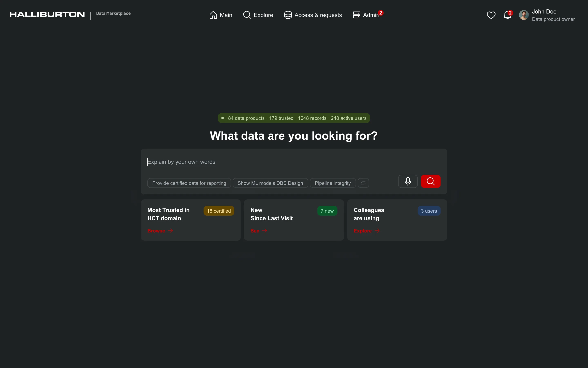588x368 pixels.
Task: Open Access & requests page
Action: [x=313, y=15]
